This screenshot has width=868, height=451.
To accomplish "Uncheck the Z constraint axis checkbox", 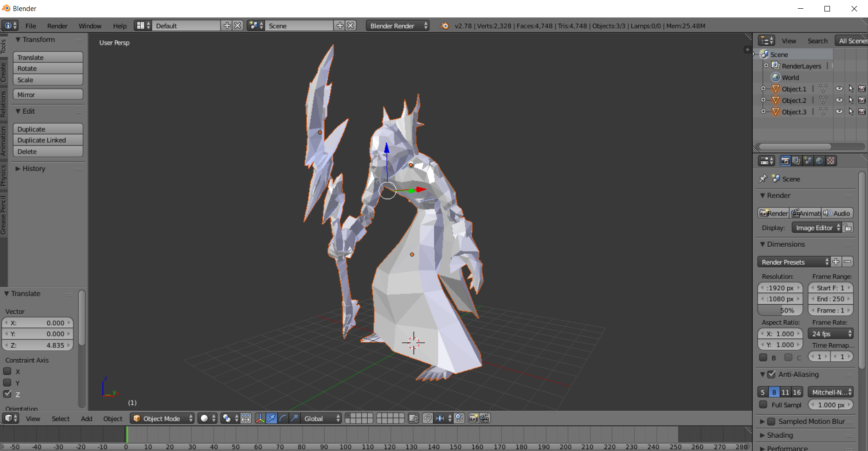I will pos(7,394).
